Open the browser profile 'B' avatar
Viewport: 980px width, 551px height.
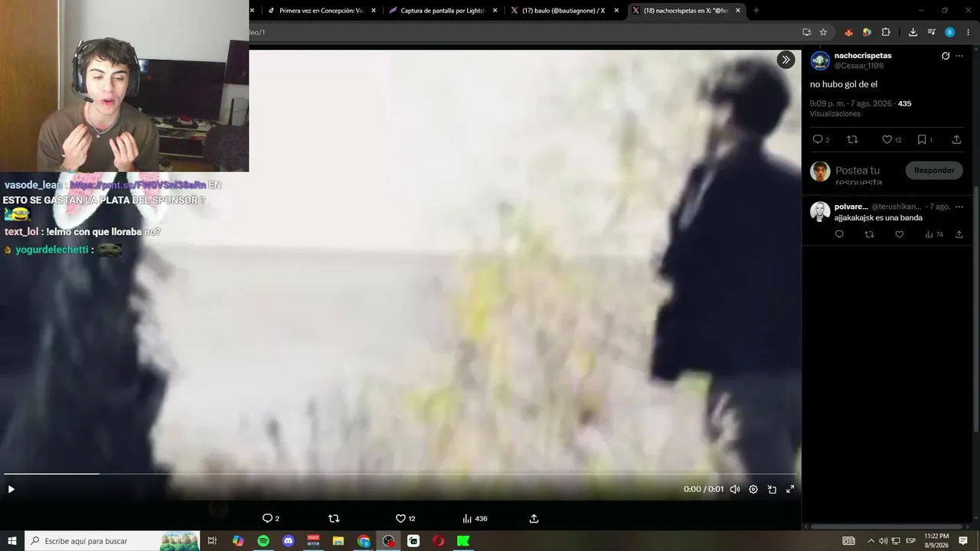click(949, 32)
